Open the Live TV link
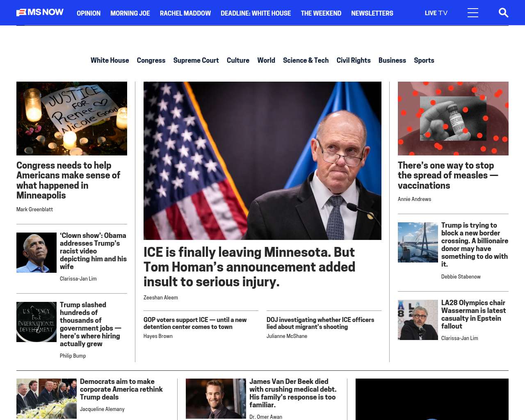 tap(436, 13)
